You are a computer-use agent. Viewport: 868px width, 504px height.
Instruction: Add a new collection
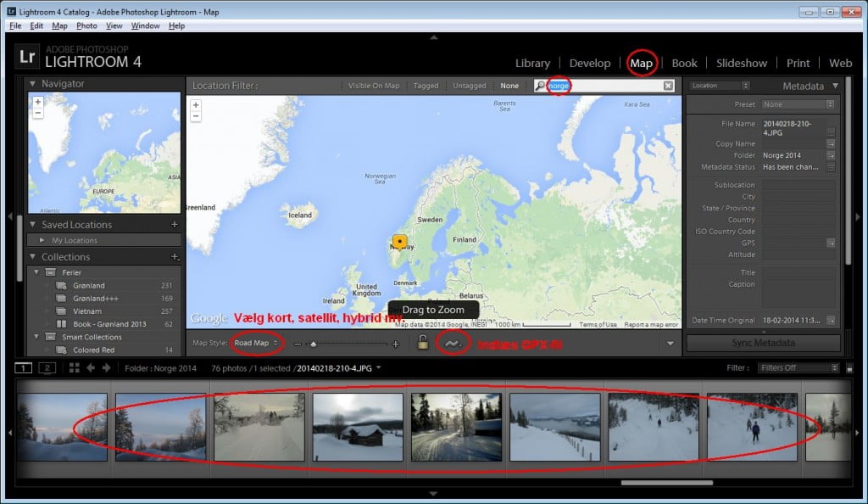pyautogui.click(x=175, y=256)
